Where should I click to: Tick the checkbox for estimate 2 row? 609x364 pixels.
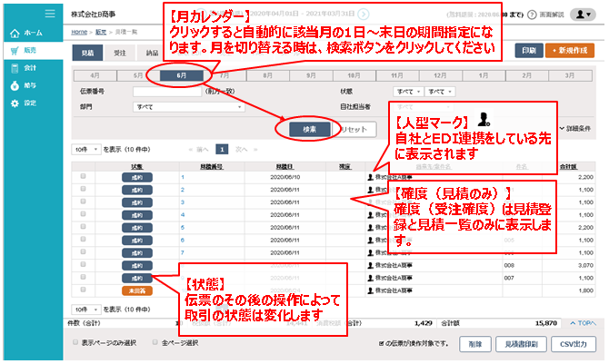(83, 189)
